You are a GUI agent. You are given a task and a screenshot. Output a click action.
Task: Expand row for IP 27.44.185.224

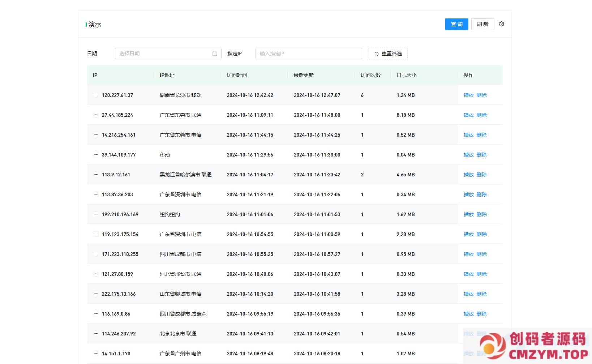point(96,115)
